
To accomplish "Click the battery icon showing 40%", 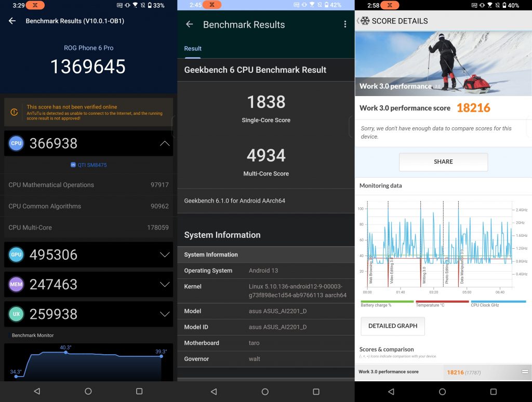I will [x=504, y=5].
